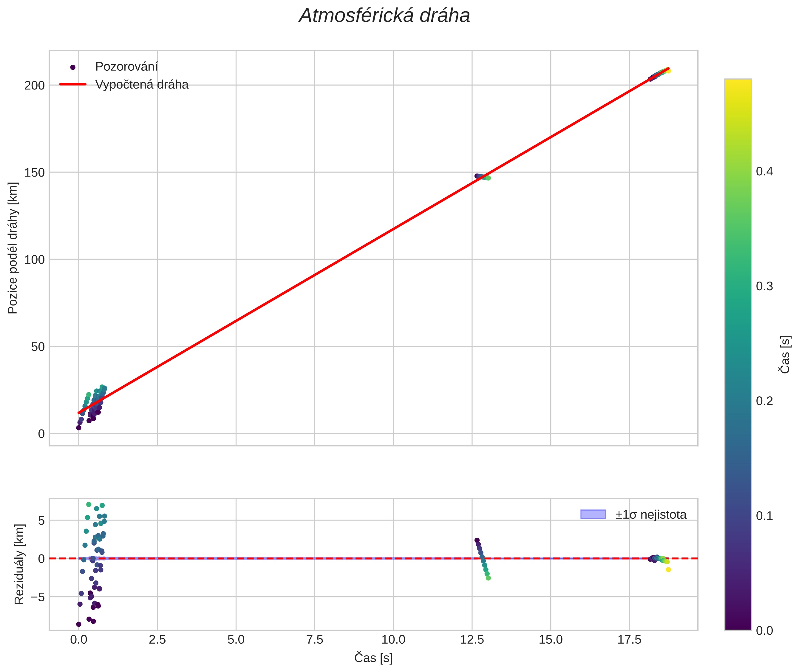The width and height of the screenshot is (799, 672).
Task: Click the red Vypočtená dráha legend line
Action: pos(73,84)
